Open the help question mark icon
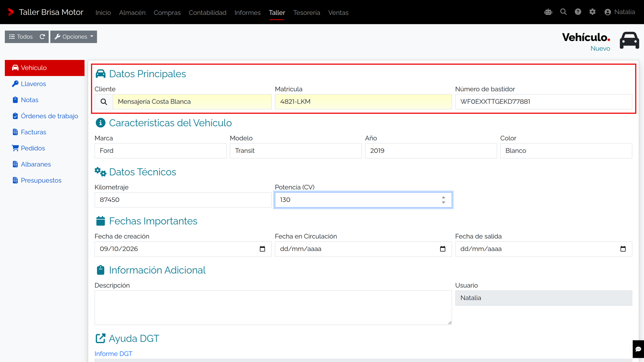Viewport: 644px width, 362px height. pos(578,12)
